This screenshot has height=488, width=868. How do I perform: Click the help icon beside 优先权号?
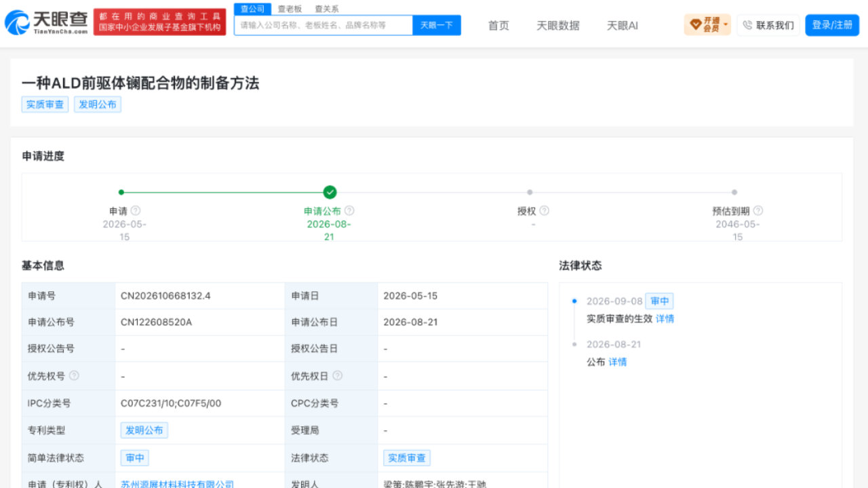tap(74, 375)
